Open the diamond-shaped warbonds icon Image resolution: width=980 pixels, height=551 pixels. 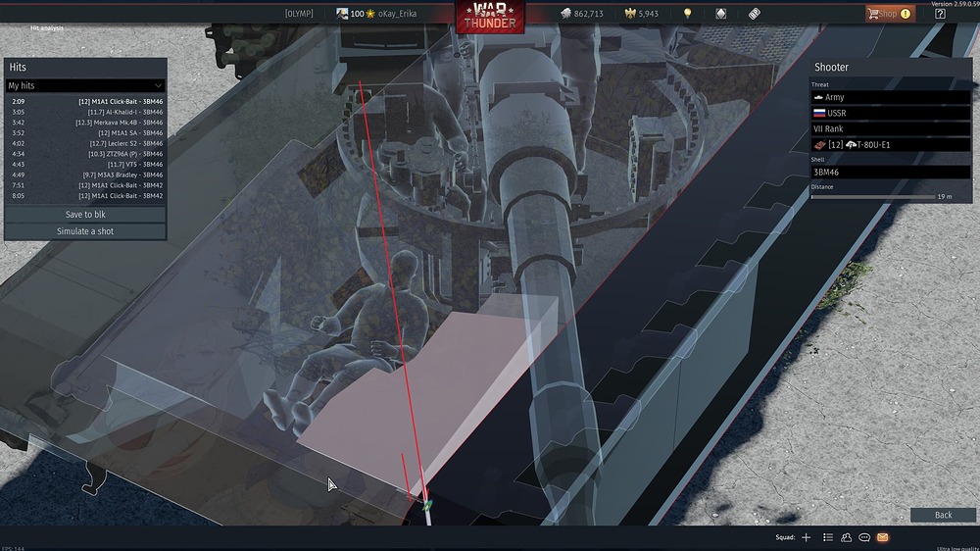(x=720, y=13)
